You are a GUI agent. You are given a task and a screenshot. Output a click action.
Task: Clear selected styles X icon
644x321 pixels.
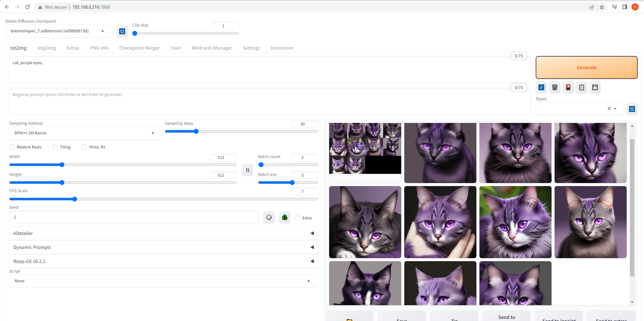click(x=609, y=108)
